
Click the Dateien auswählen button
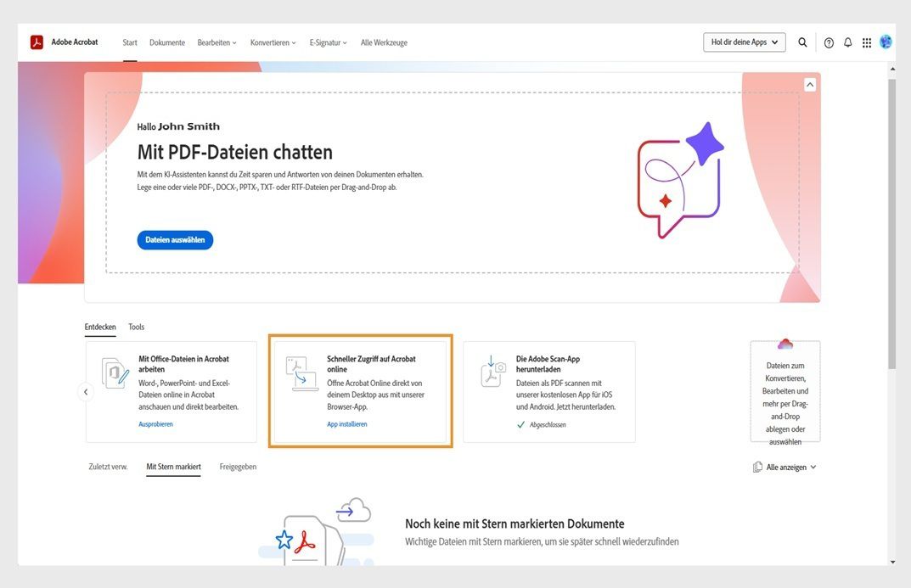click(175, 239)
